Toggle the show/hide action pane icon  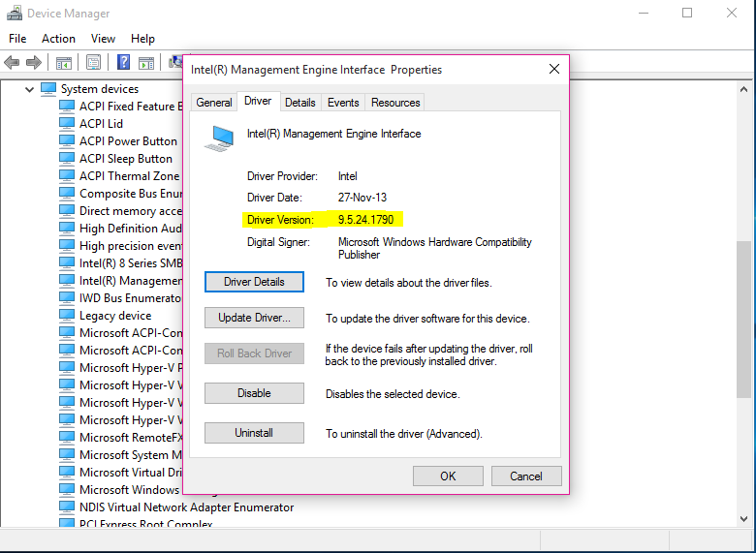coord(146,63)
